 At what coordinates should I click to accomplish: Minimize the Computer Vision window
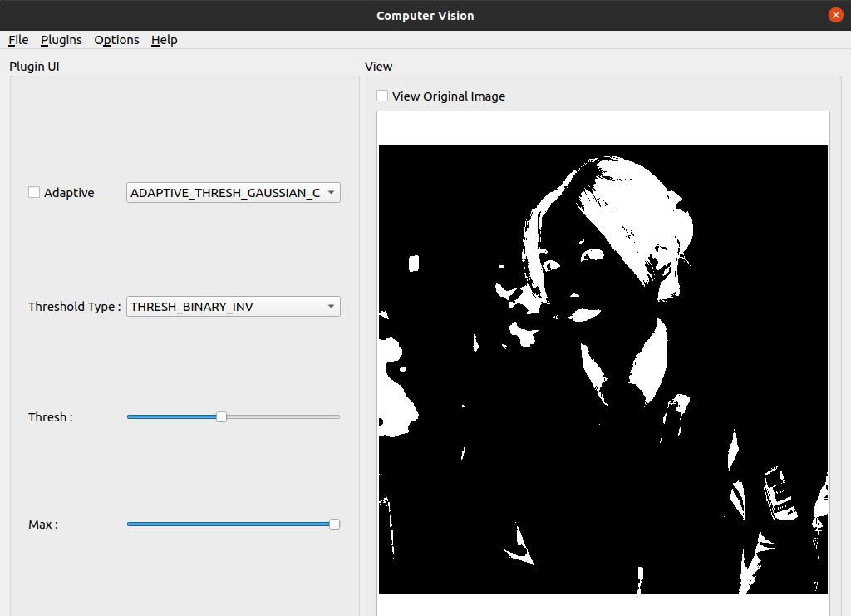[808, 16]
